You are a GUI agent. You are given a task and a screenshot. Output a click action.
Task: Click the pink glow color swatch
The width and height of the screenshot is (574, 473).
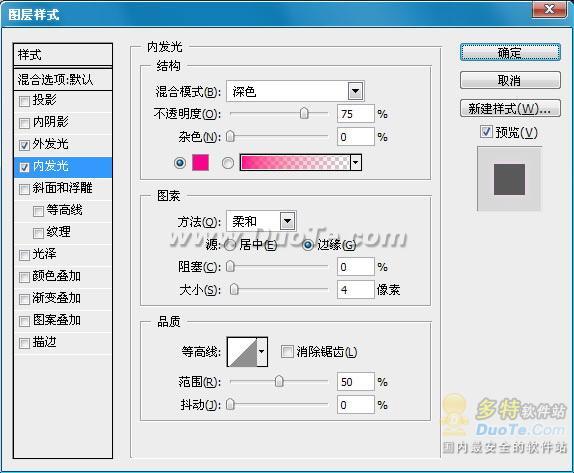[201, 163]
